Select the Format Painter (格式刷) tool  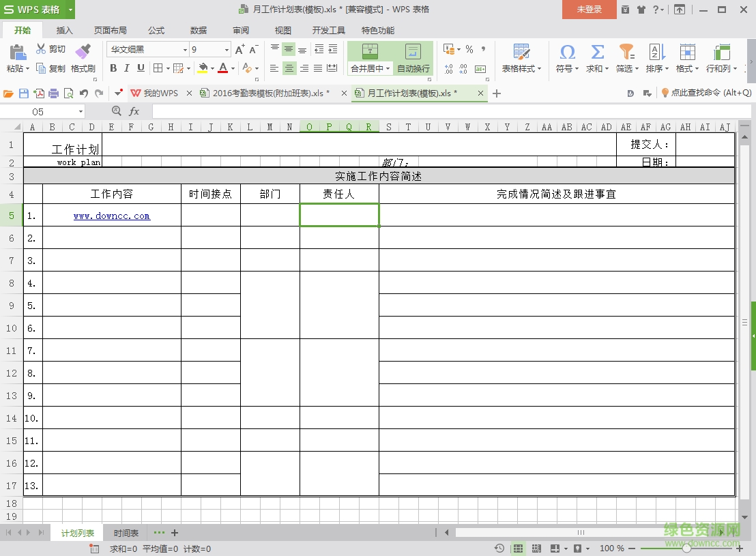pos(83,59)
